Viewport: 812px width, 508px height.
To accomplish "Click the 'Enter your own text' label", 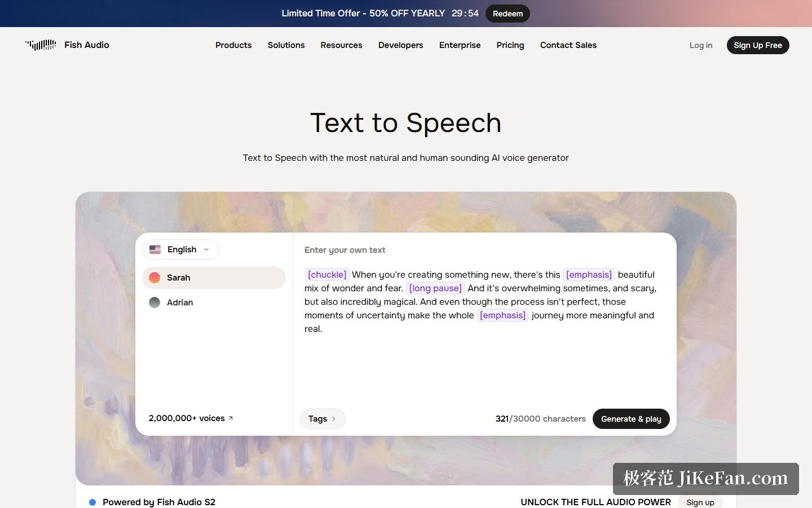I will tap(345, 250).
